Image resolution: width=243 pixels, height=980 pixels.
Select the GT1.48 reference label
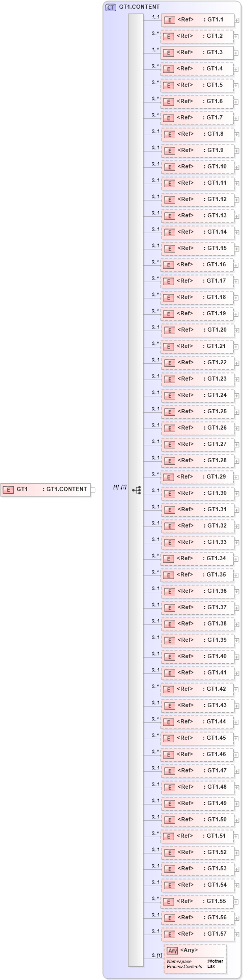215,787
